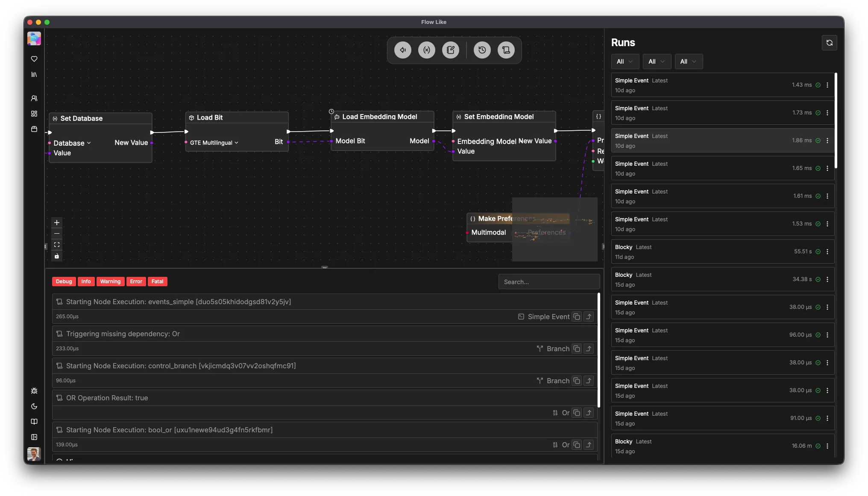Expand the Database dropdown in Set Database node
This screenshot has width=868, height=496.
point(73,143)
